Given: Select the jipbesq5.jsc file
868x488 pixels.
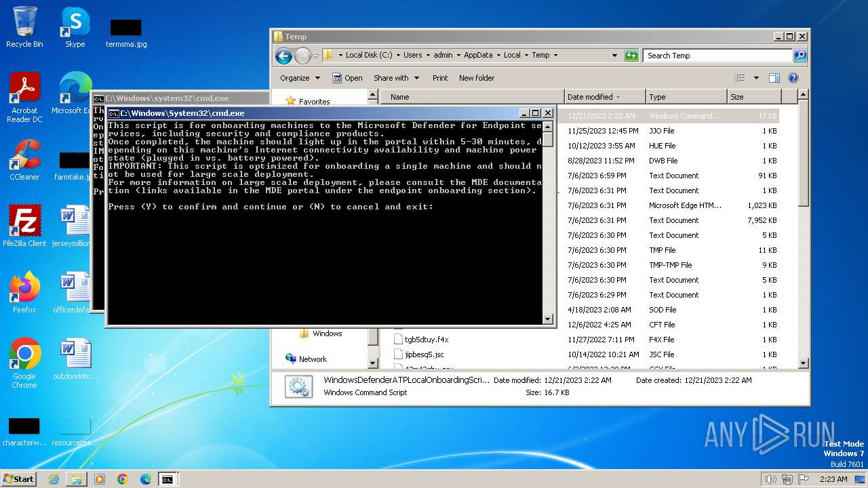Looking at the screenshot, I should click(x=425, y=354).
